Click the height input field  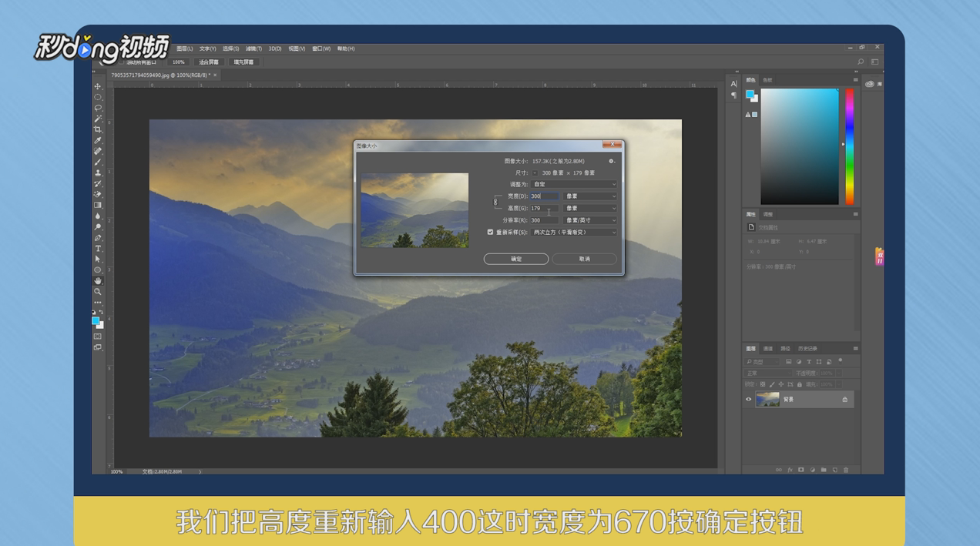544,208
